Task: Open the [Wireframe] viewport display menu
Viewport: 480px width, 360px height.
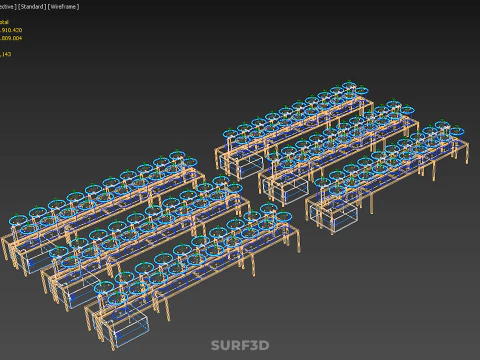Action: (x=64, y=7)
